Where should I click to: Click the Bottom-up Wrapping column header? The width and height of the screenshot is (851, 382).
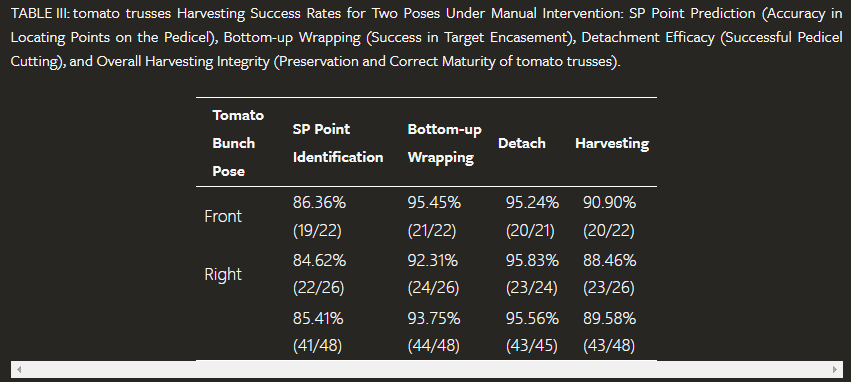444,143
